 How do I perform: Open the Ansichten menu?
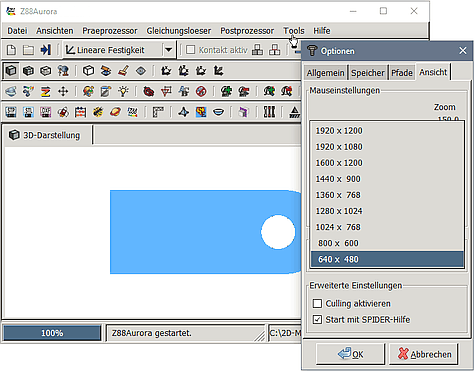coord(55,31)
